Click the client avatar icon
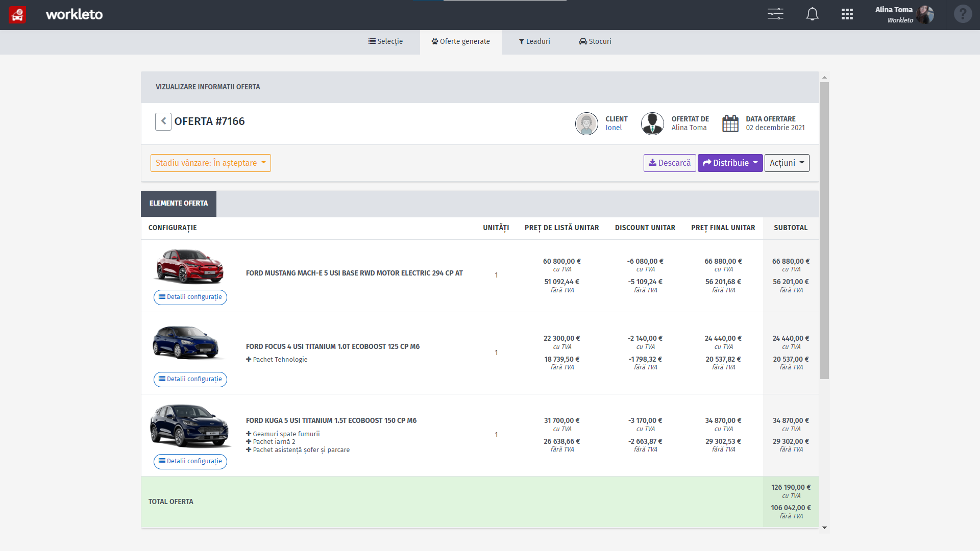980x551 pixels. pyautogui.click(x=586, y=123)
